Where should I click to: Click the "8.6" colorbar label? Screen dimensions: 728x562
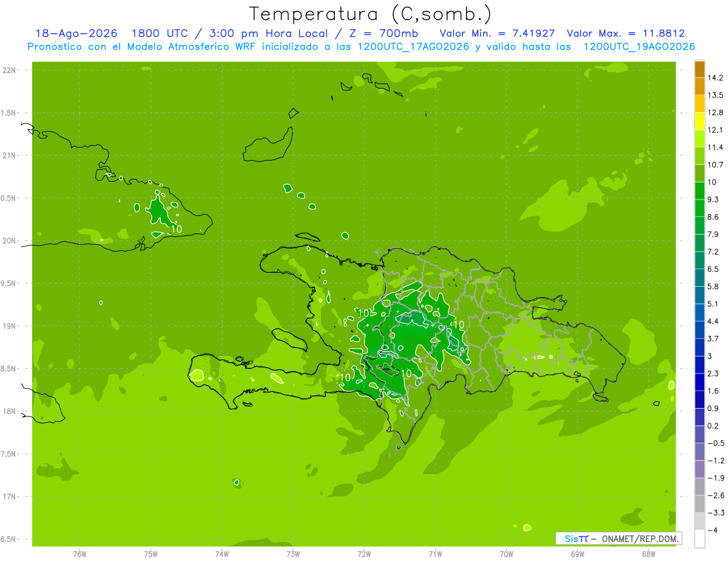(x=714, y=217)
